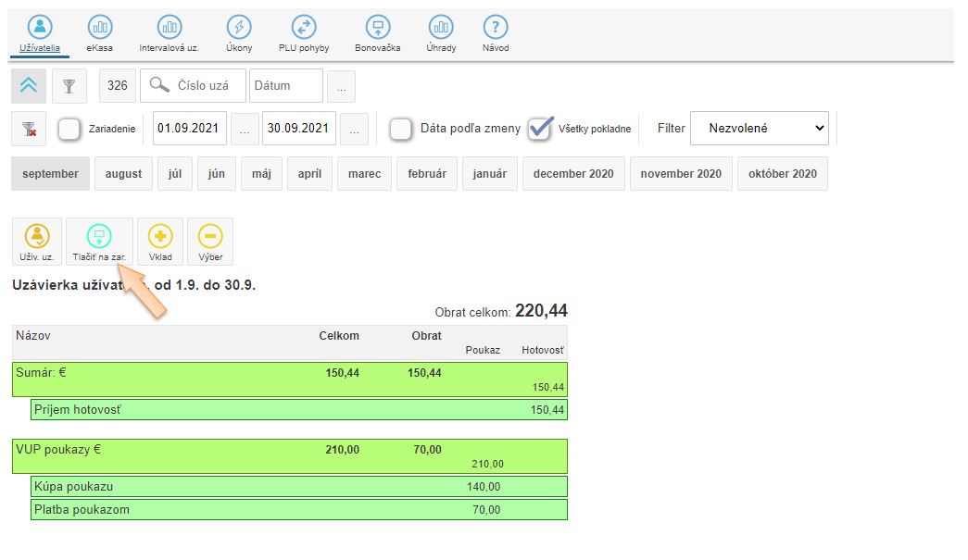
Task: Open Intervalová uz. from top toolbar
Action: (169, 29)
